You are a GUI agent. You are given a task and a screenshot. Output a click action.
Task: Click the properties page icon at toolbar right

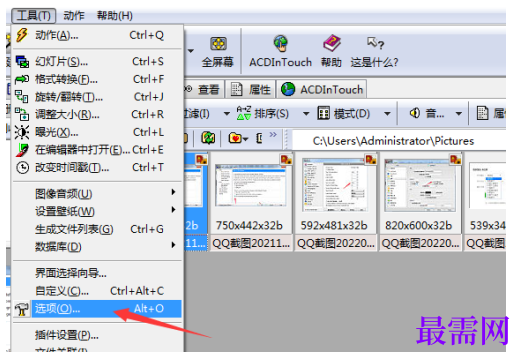[x=483, y=113]
